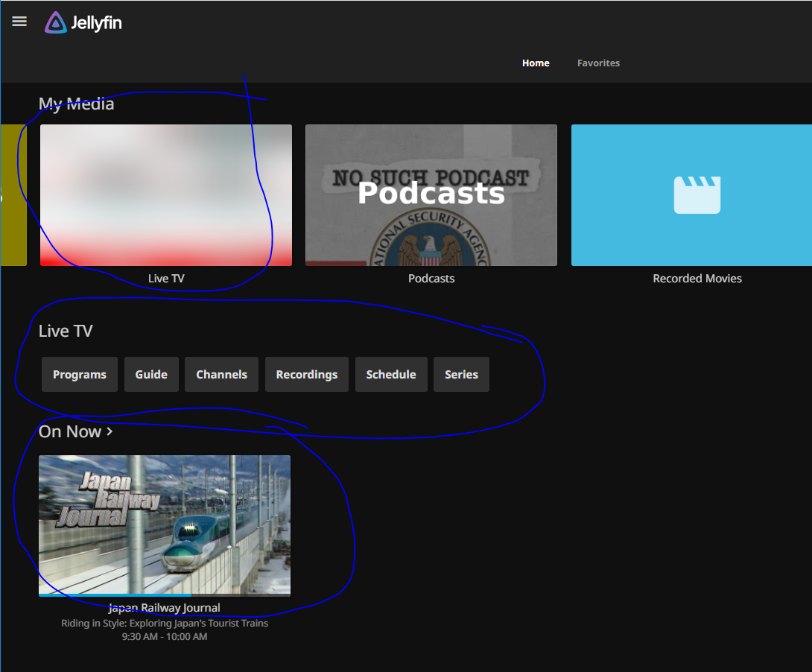Click the Programs button
Screen dimensions: 812x672
80,375
